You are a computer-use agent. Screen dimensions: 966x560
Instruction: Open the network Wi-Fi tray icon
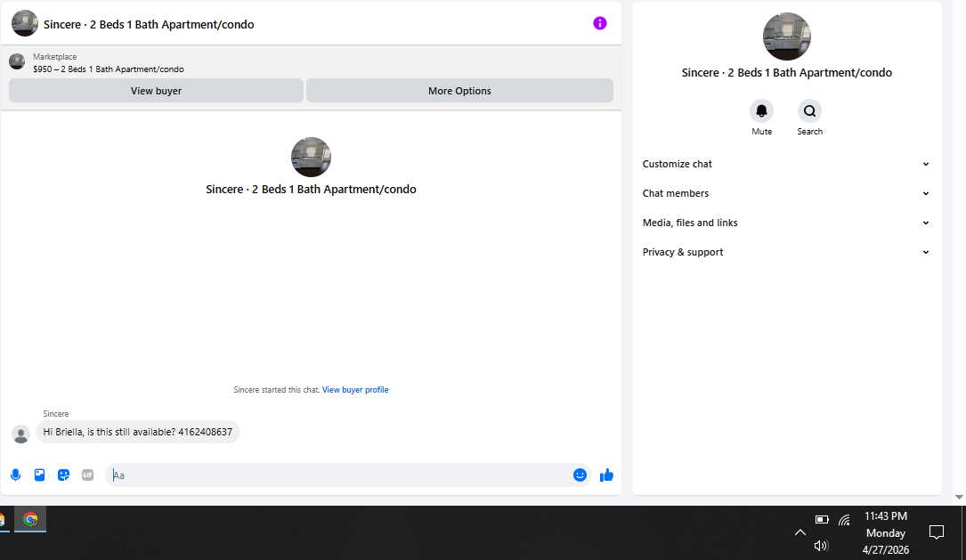pyautogui.click(x=845, y=520)
